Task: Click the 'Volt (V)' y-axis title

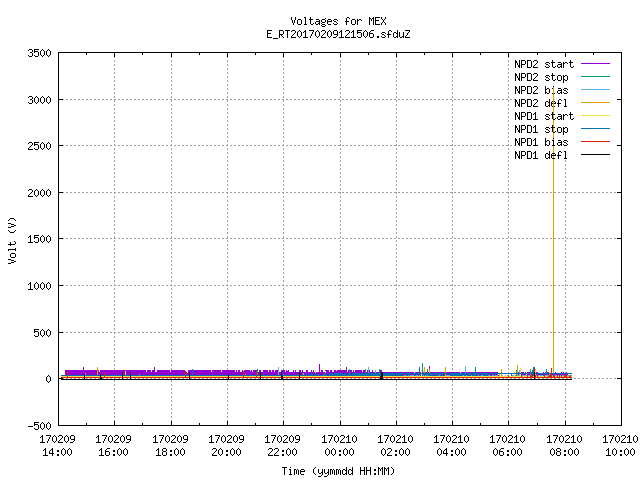Action: (x=12, y=240)
